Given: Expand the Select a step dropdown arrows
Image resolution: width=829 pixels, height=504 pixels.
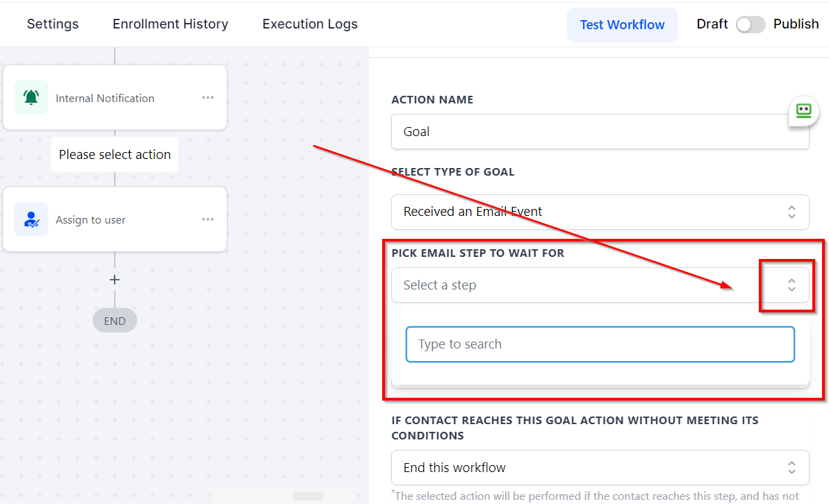Looking at the screenshot, I should tap(791, 285).
